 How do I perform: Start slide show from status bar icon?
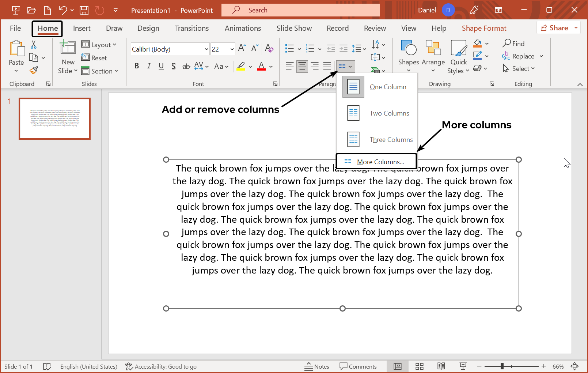click(x=463, y=366)
